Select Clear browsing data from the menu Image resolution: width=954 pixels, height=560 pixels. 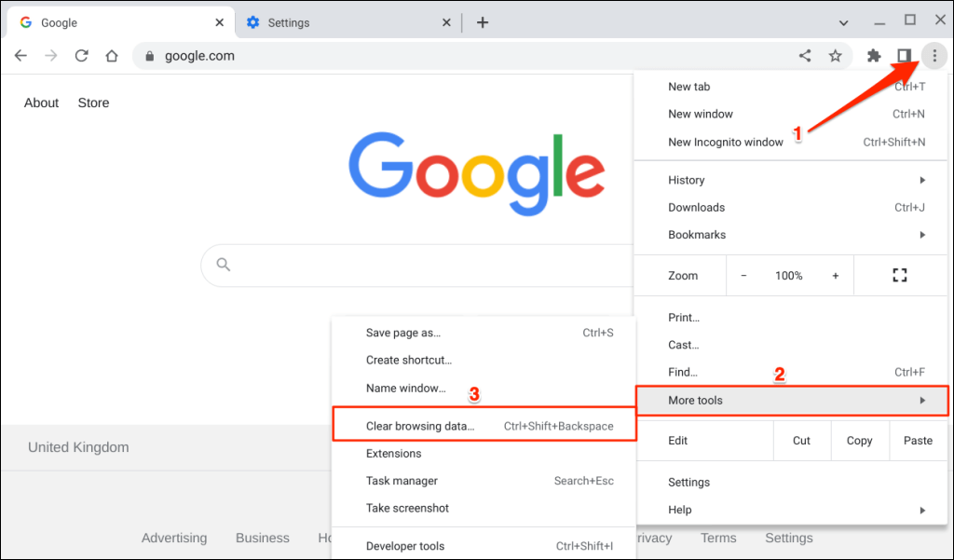[421, 425]
